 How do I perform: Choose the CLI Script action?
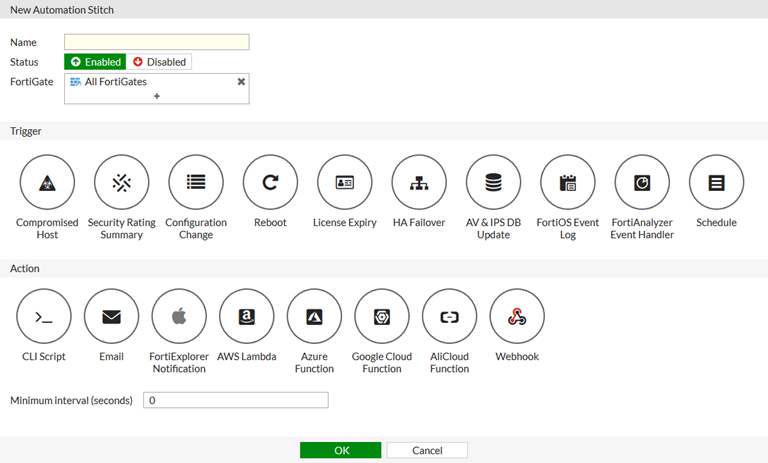[x=44, y=316]
